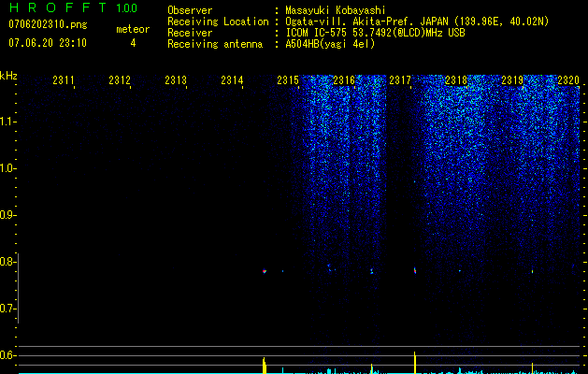Click the 2313 time marker

[176, 80]
